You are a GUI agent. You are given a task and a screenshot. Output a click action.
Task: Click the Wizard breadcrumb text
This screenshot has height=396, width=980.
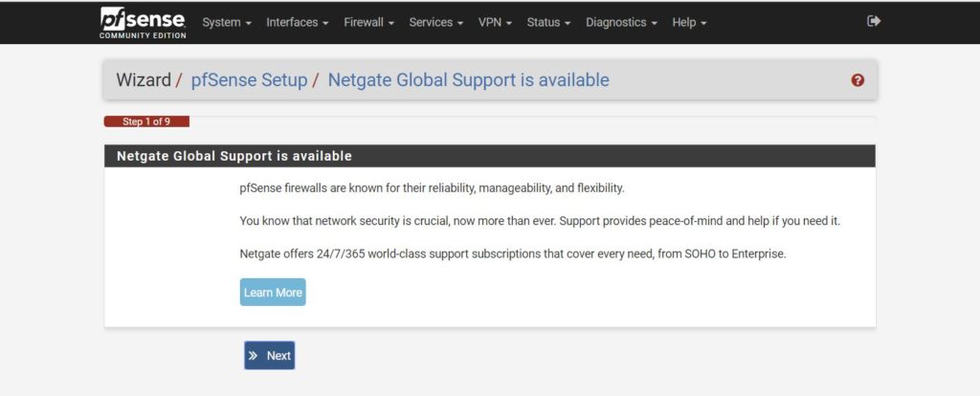pyautogui.click(x=144, y=80)
